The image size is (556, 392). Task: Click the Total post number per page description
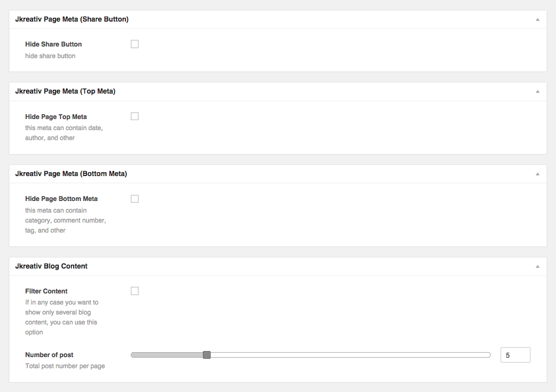pyautogui.click(x=65, y=366)
